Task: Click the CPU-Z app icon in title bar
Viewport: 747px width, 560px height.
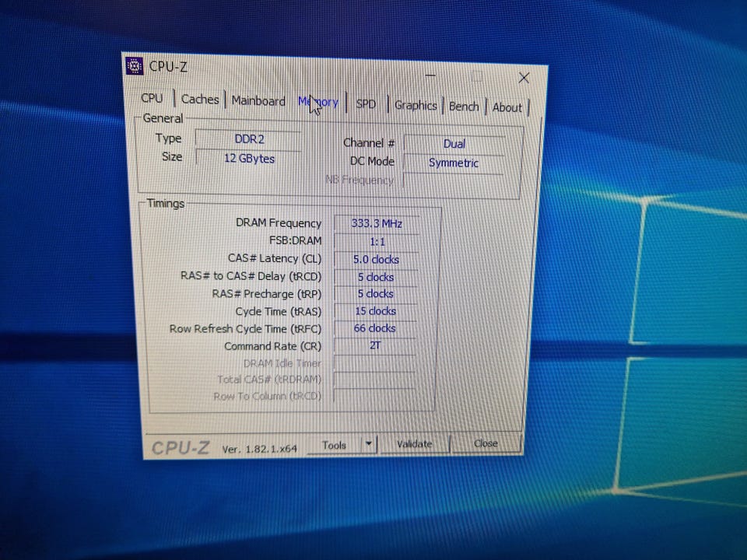Action: click(135, 65)
